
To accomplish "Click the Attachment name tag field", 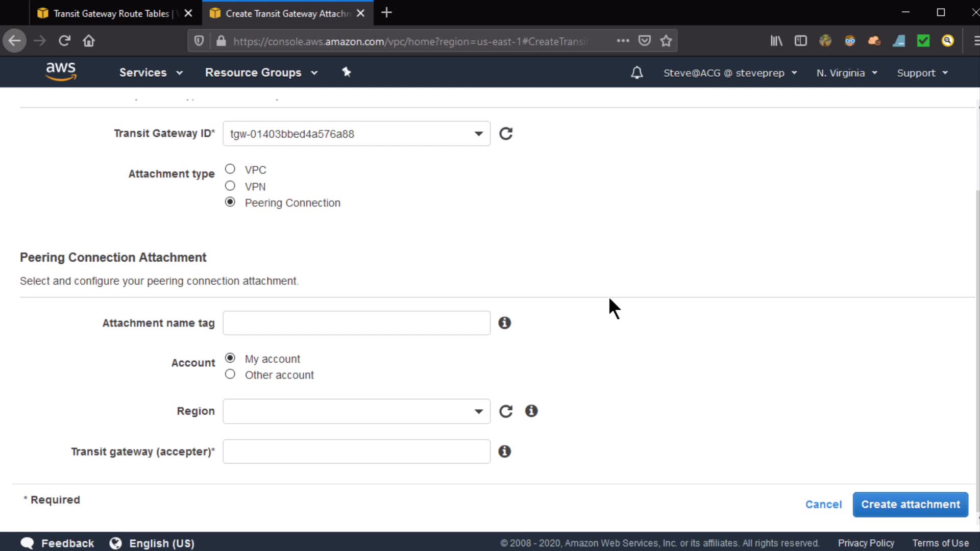I will click(x=356, y=323).
